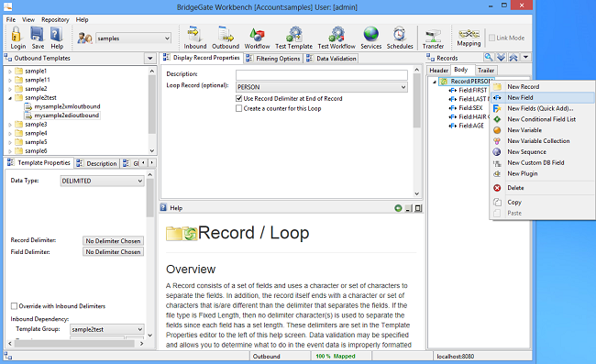Open the Mapping tool
Screen dimensions: 596x364
(469, 38)
